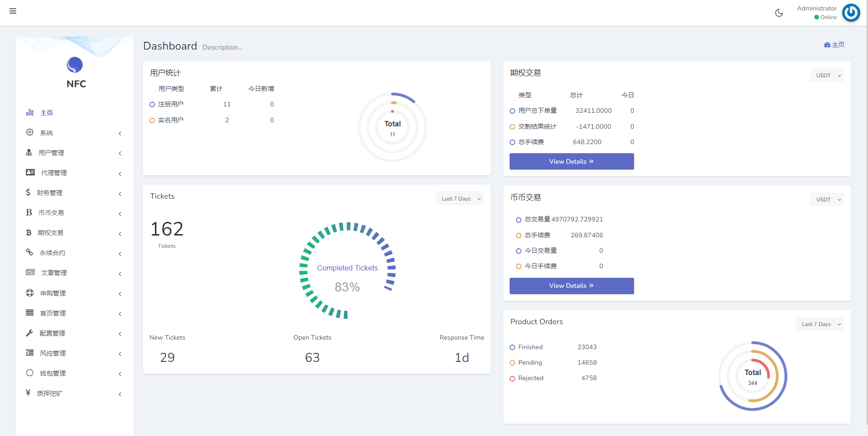The width and height of the screenshot is (868, 436).
Task: Click View Details under 币币交易
Action: click(x=571, y=286)
